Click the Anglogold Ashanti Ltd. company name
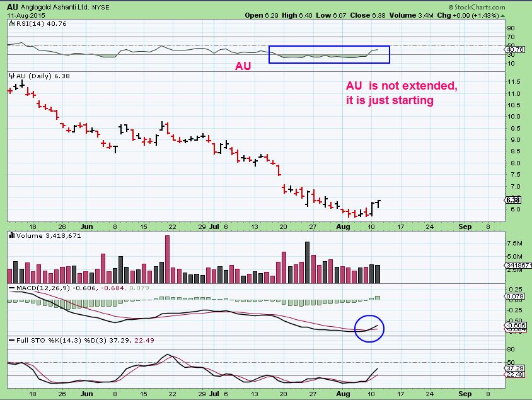 point(55,7)
